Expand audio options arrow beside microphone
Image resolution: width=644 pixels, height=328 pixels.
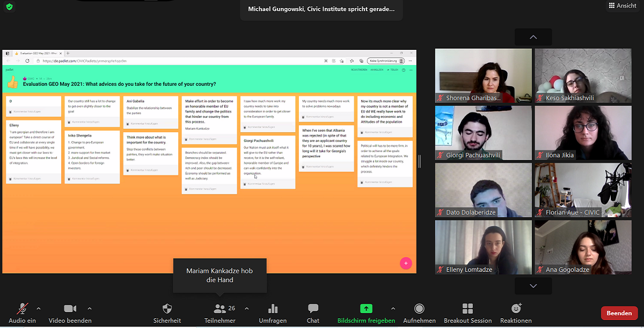coord(39,308)
